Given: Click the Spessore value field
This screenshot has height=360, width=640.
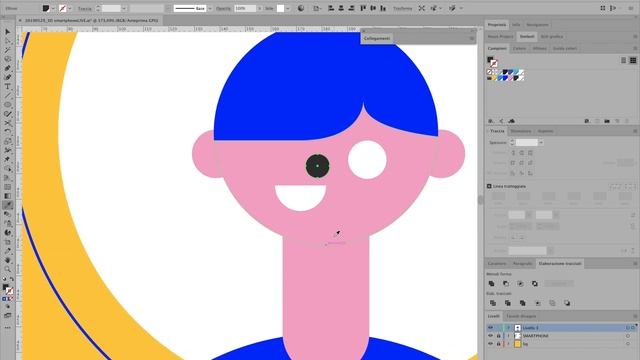Looking at the screenshot, I should pyautogui.click(x=527, y=142).
